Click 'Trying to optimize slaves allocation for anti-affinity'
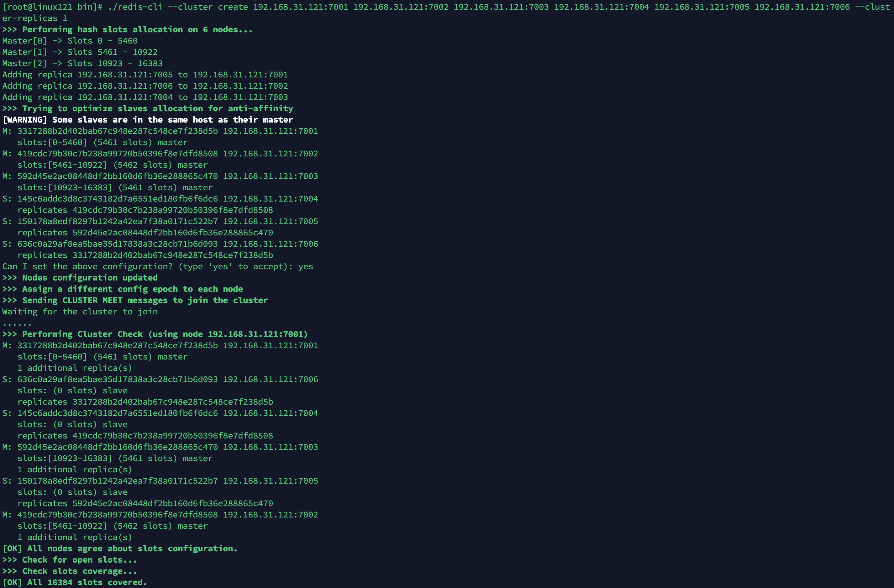 [x=158, y=108]
